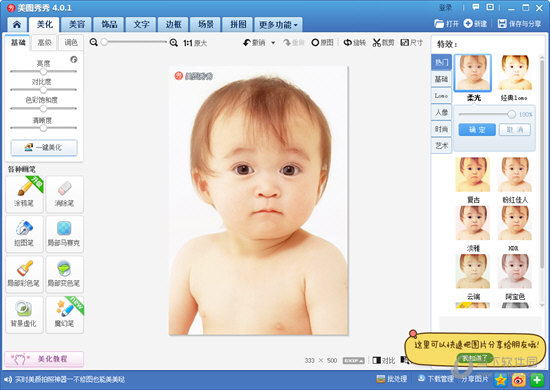Select the 消除笔 eraser tool
Image resolution: width=550 pixels, height=390 pixels.
(65, 194)
